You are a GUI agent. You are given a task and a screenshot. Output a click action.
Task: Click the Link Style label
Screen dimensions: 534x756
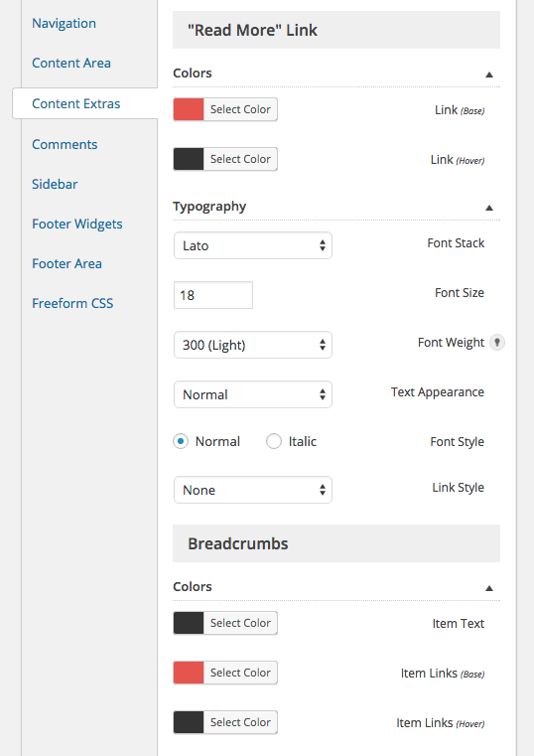pyautogui.click(x=458, y=488)
